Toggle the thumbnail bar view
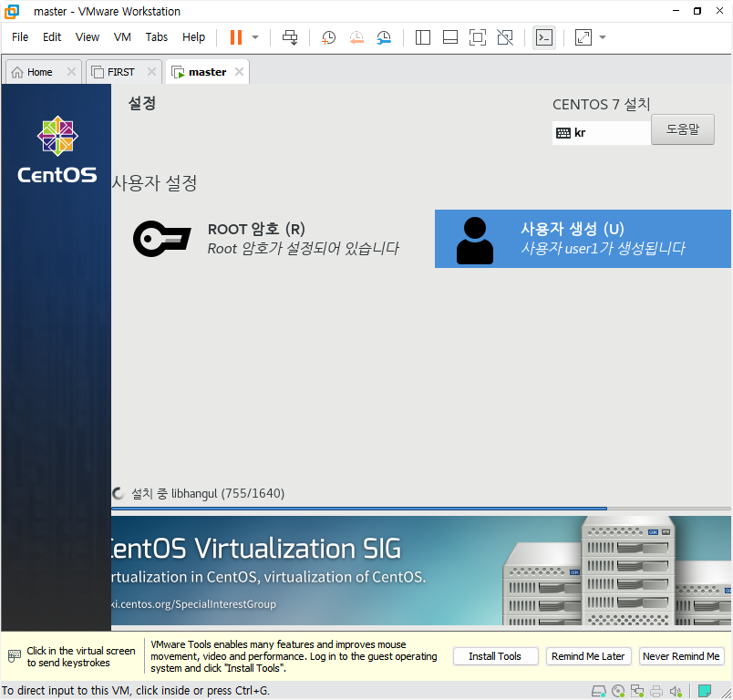733x700 pixels. coord(450,37)
